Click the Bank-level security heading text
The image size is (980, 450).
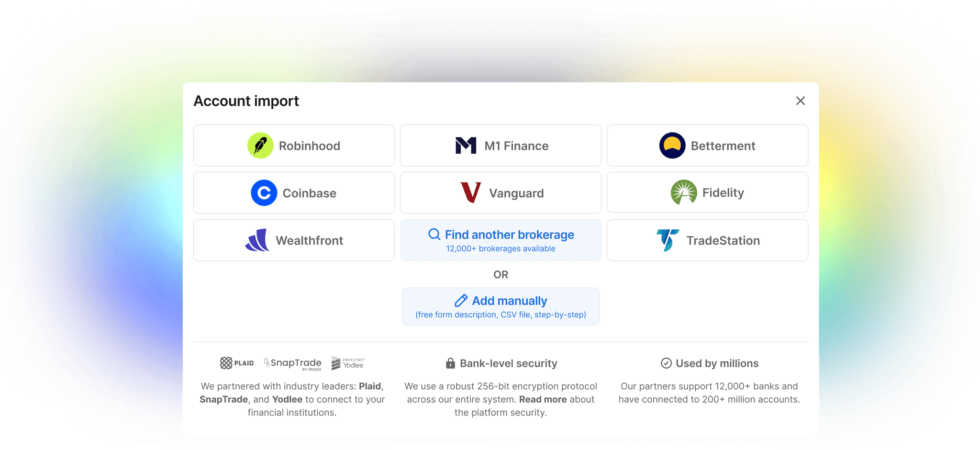pos(509,364)
